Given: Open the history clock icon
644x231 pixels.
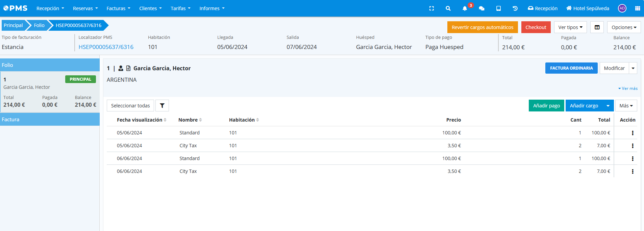Looking at the screenshot, I should pos(515,8).
